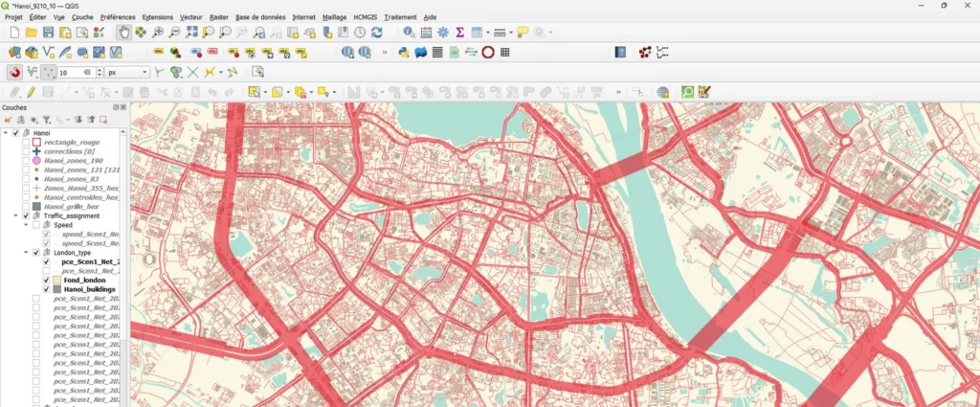Uncheck the London_type group checkbox
980x407 pixels.
[36, 253]
